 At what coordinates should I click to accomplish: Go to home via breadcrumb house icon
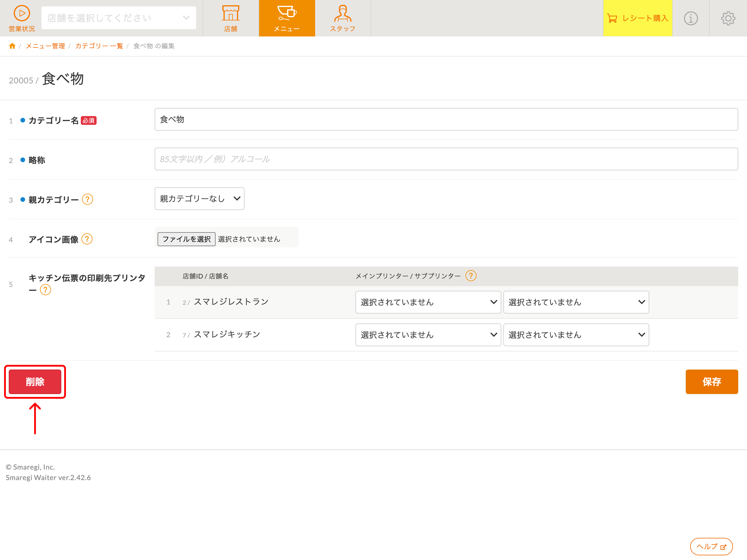12,46
